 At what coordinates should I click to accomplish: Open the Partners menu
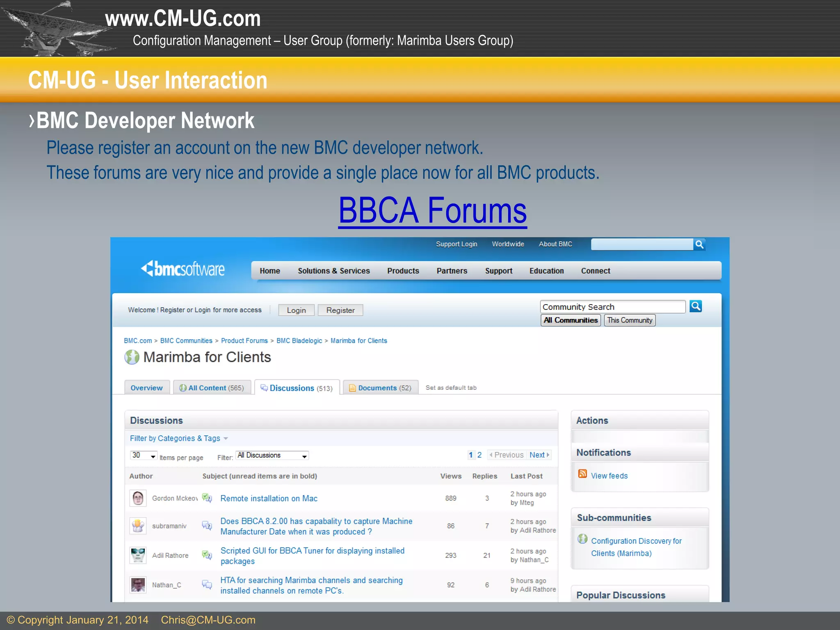452,271
